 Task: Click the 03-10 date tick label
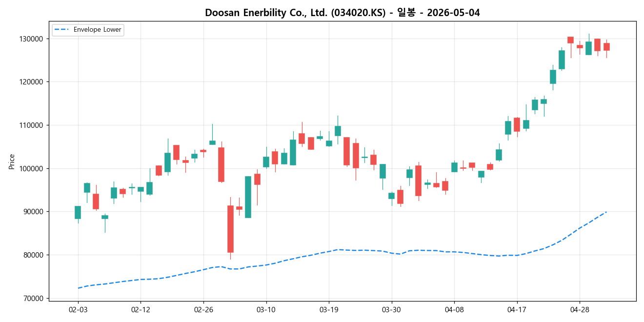(x=266, y=310)
